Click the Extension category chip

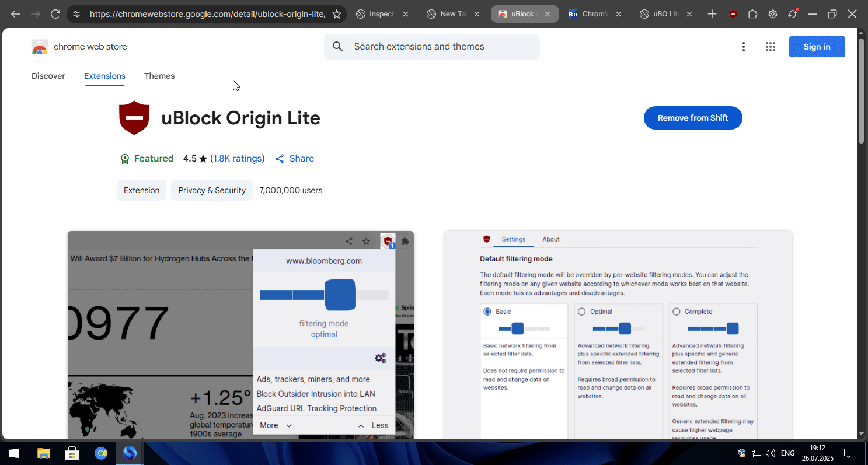pos(141,190)
